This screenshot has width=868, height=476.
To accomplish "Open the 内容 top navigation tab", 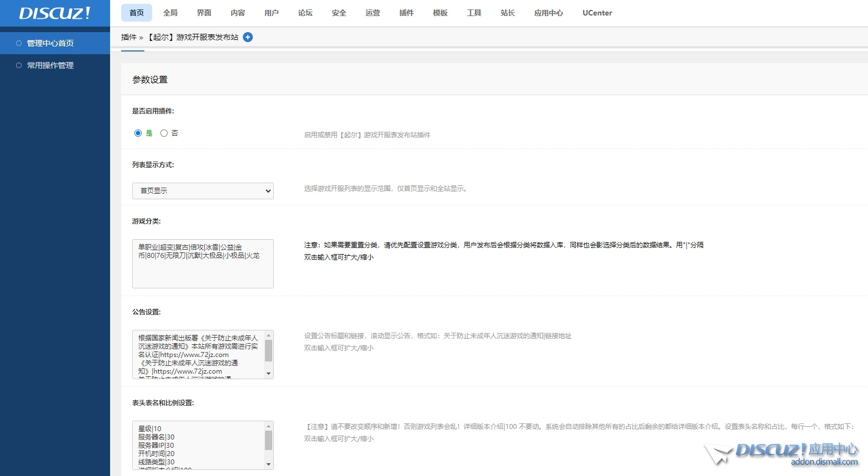I will pos(238,13).
